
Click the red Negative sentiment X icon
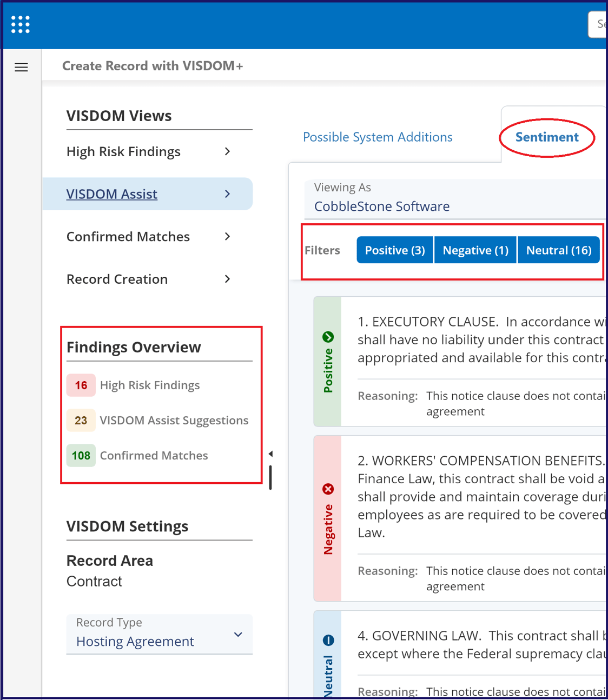(x=328, y=489)
